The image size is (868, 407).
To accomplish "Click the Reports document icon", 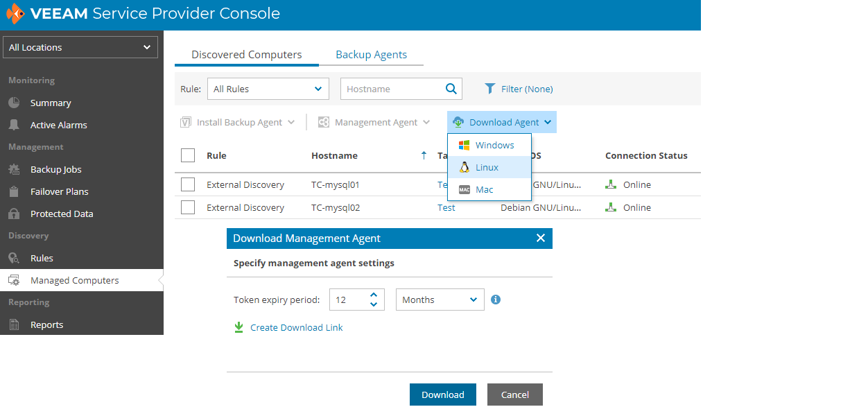I will click(x=14, y=324).
